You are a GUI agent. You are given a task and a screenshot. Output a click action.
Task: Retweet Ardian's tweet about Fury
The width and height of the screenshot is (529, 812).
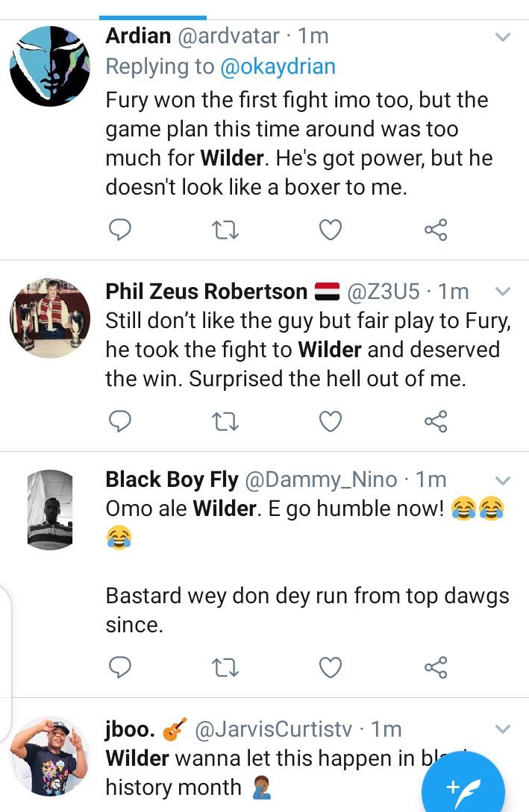[225, 230]
